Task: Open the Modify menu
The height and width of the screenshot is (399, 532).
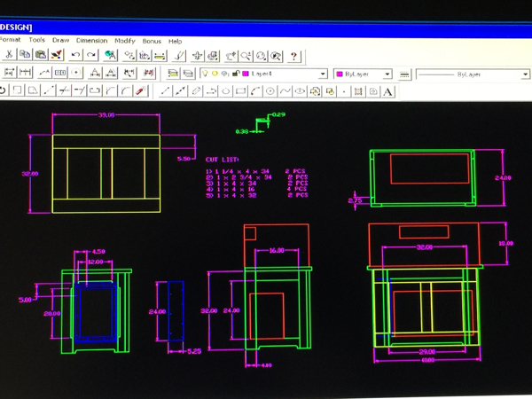Action: [x=125, y=41]
